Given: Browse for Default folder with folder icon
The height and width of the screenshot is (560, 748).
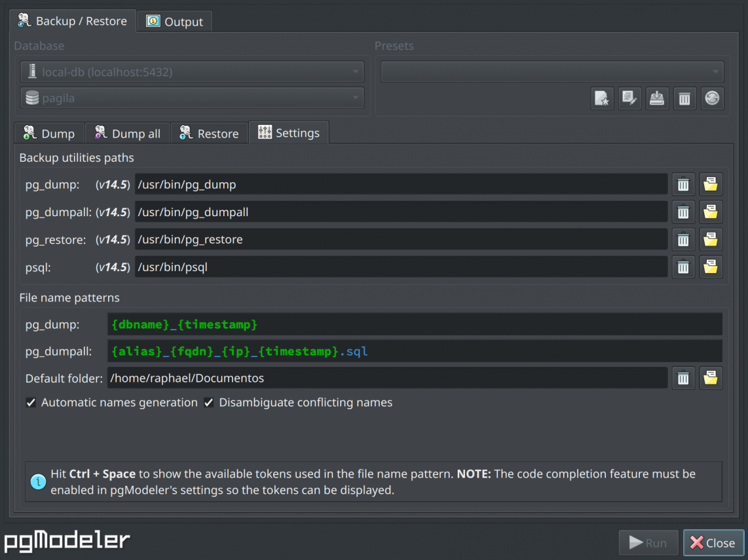Looking at the screenshot, I should click(x=711, y=378).
